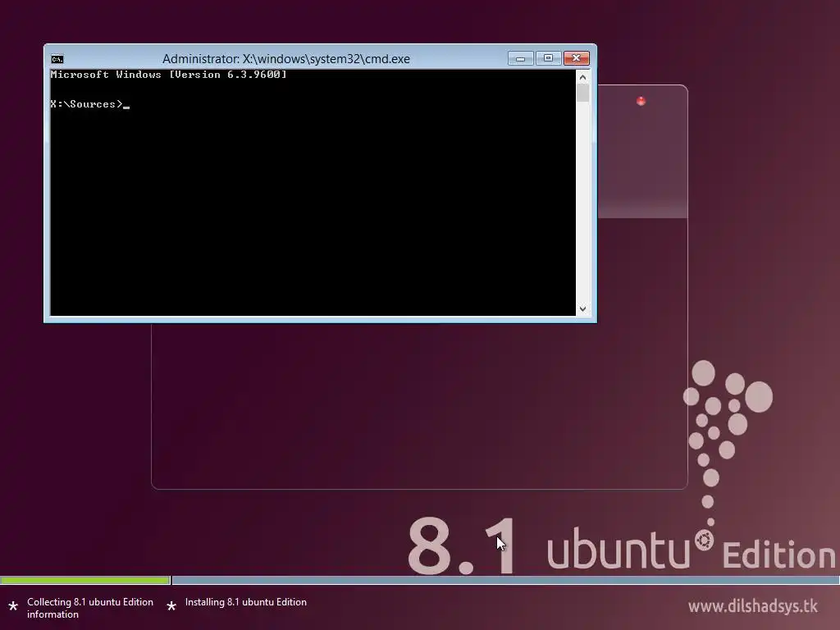The image size is (840, 630).
Task: Click the red close dot on setup dialog
Action: tap(641, 101)
